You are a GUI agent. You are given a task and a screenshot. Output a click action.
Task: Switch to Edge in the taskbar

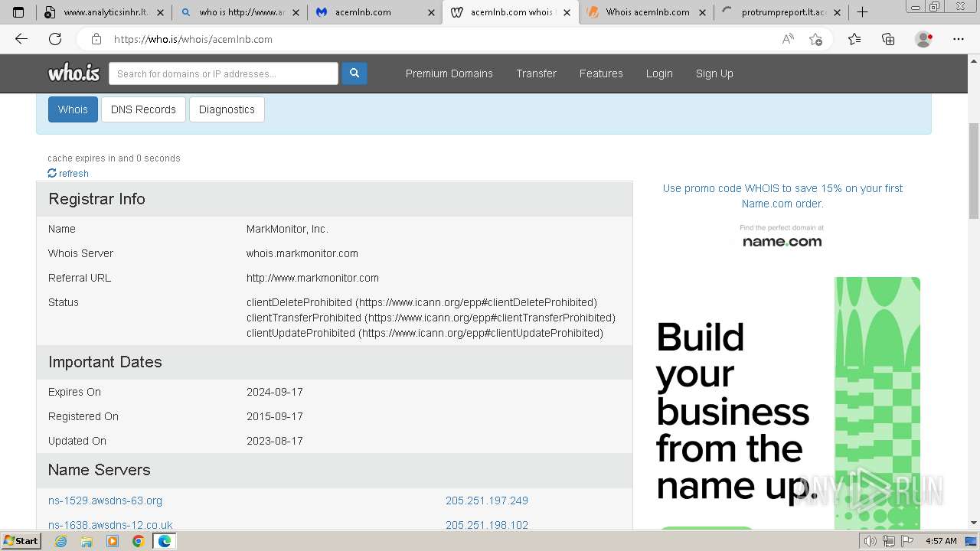pyautogui.click(x=165, y=541)
